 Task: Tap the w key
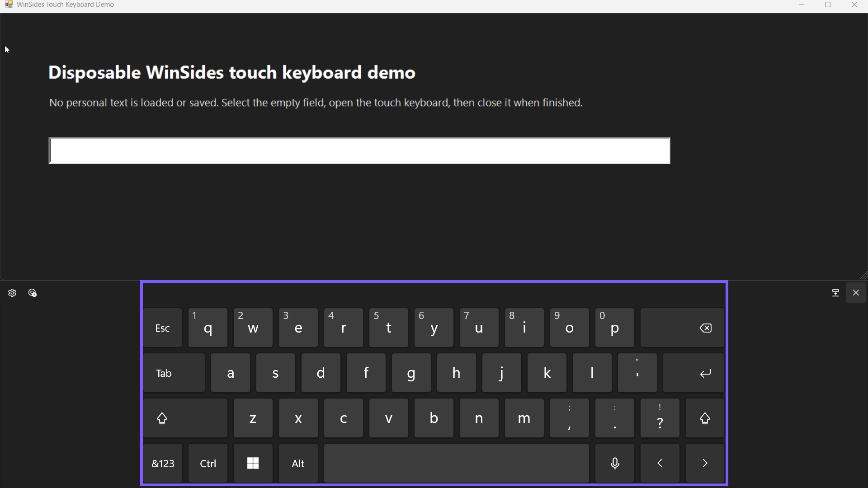click(x=253, y=328)
